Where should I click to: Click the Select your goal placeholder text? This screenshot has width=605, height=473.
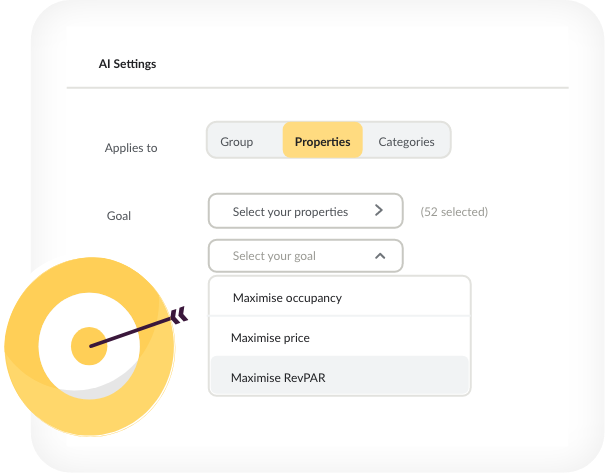[274, 256]
